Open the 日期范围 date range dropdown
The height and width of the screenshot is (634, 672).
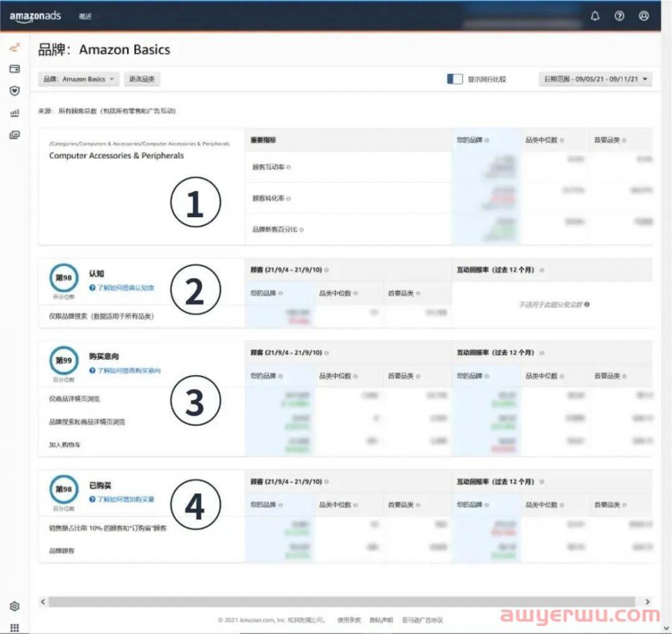tap(595, 79)
